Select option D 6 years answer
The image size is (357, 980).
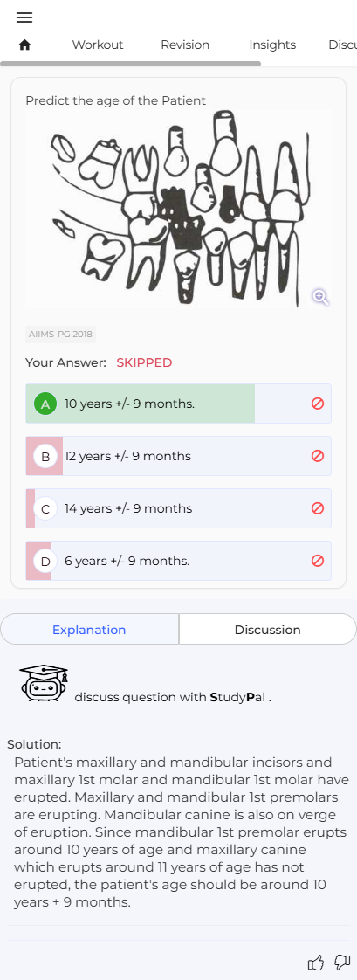(178, 562)
